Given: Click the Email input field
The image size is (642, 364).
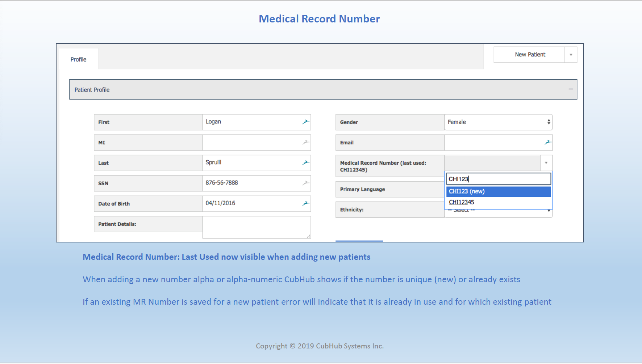Looking at the screenshot, I should pos(499,143).
